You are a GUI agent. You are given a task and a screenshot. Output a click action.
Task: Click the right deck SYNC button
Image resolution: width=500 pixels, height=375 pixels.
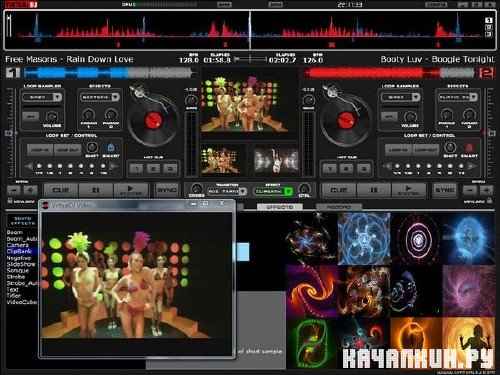coord(444,190)
